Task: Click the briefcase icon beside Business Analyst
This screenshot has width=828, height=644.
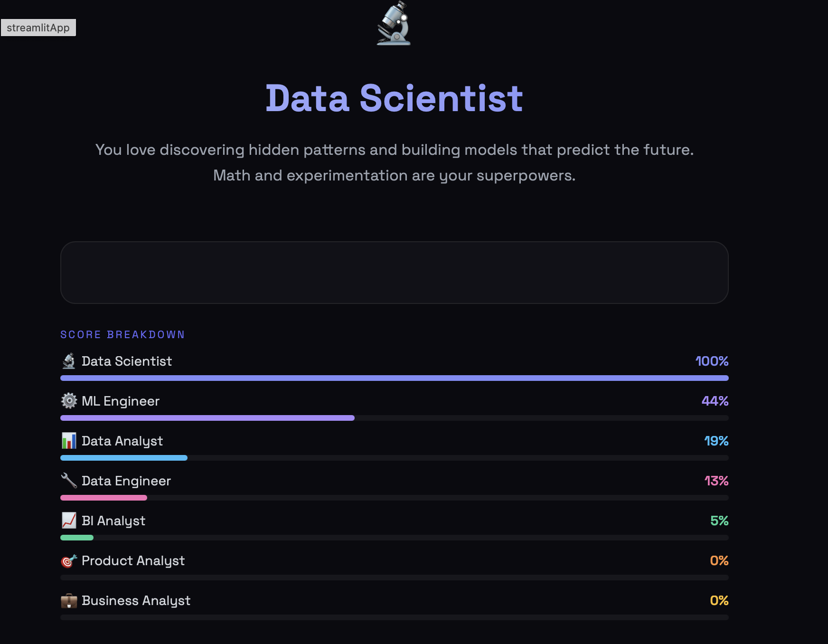Action: [69, 601]
